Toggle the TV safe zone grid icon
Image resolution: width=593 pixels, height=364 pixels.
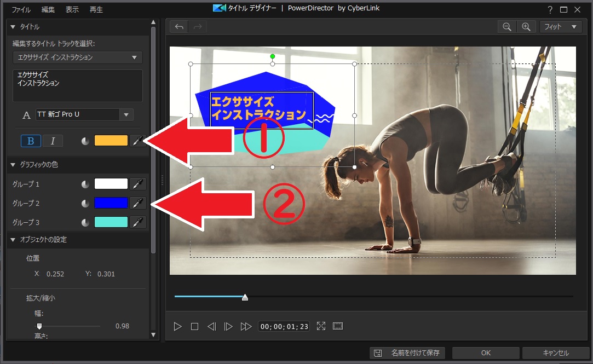(x=338, y=326)
